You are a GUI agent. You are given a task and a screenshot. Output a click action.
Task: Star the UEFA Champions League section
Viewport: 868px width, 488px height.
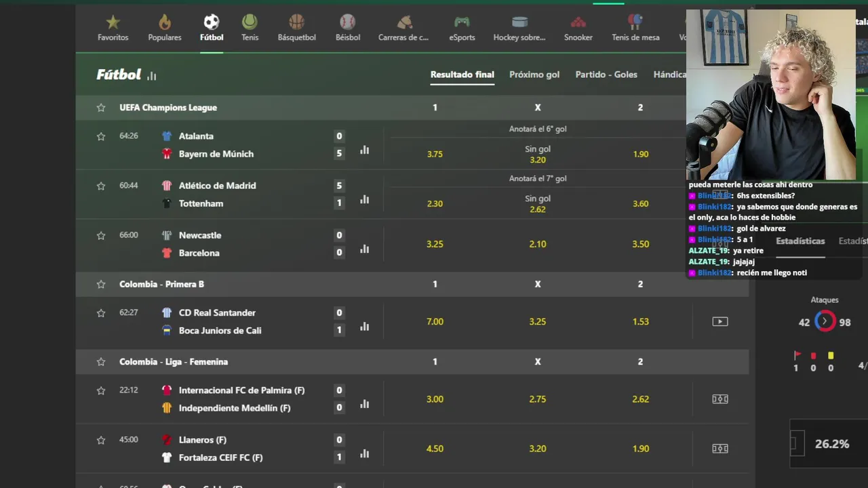(x=101, y=108)
